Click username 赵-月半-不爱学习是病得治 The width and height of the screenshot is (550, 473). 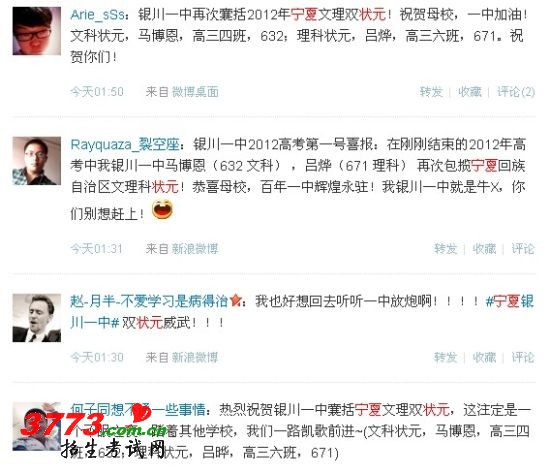(149, 301)
